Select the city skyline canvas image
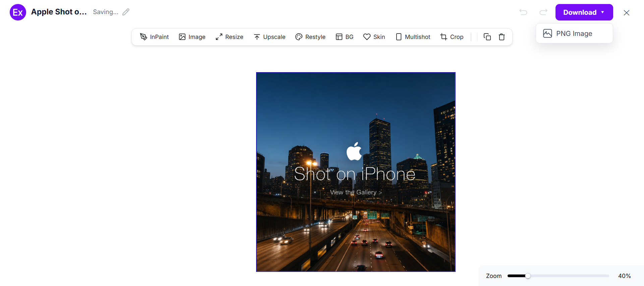The width and height of the screenshot is (644, 286). point(356,172)
